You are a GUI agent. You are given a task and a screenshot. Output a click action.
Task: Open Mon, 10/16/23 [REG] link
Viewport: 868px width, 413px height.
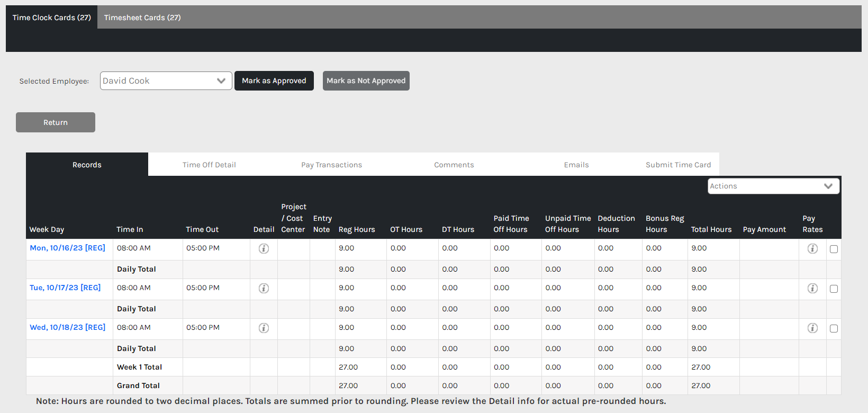68,248
